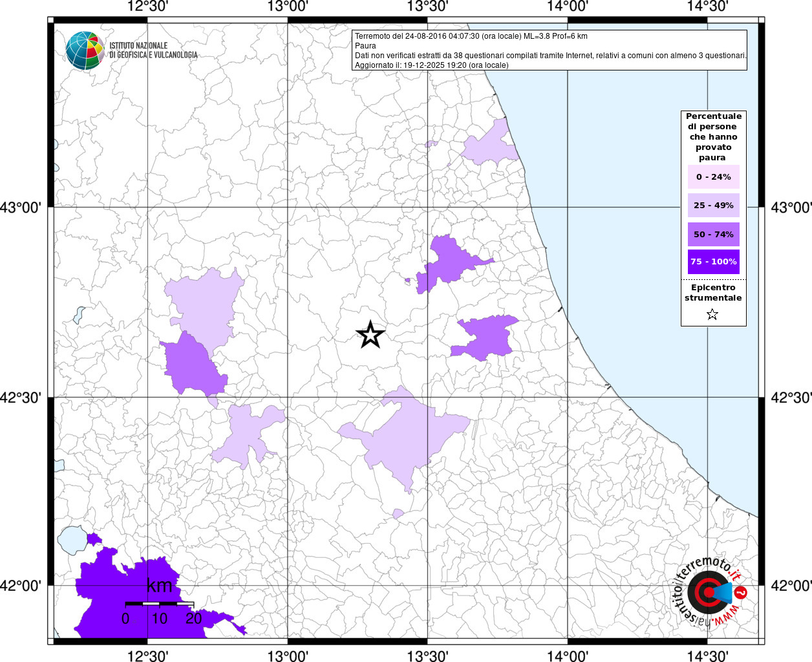This screenshot has height=662, width=812.
Task: Click the 'Aggiornato il: 19-12-2025' update line
Action: click(431, 65)
